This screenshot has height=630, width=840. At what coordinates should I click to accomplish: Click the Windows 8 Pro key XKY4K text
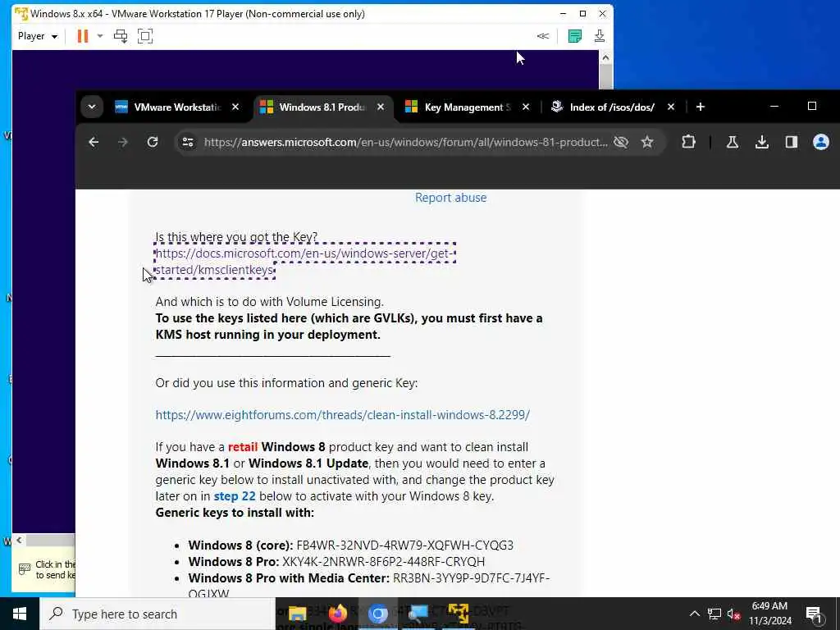(383, 561)
